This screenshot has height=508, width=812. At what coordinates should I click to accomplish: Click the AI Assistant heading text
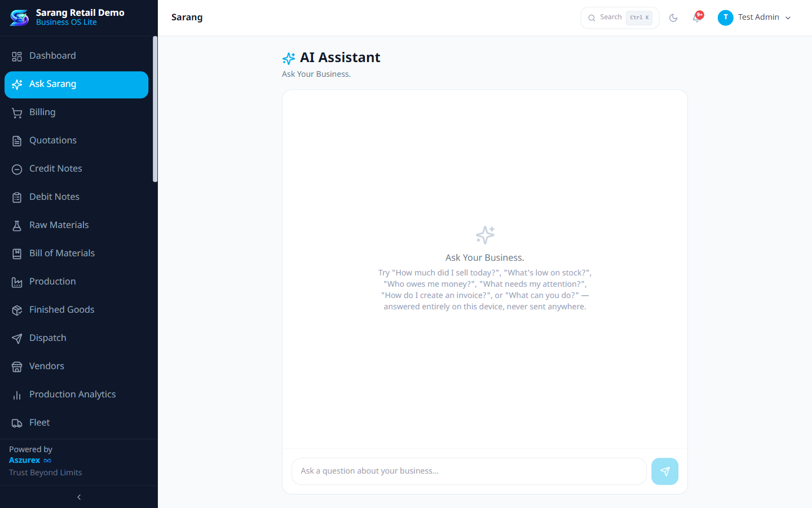pos(340,58)
